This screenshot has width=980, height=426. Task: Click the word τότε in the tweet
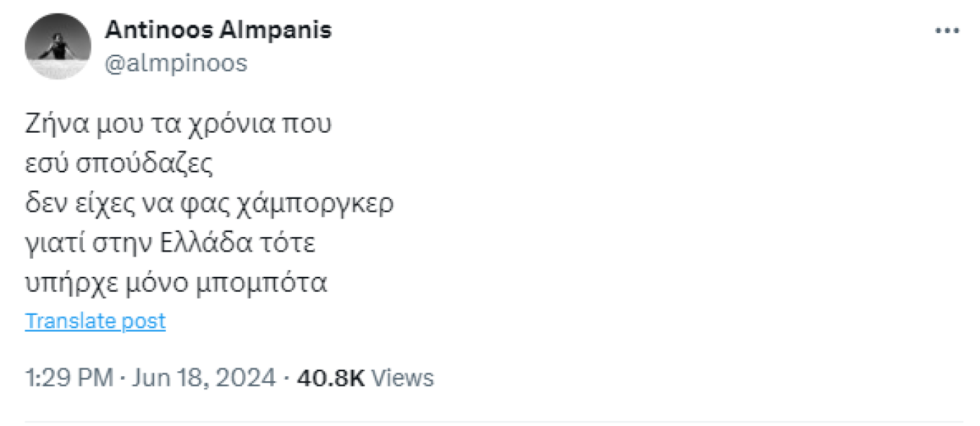(x=293, y=244)
